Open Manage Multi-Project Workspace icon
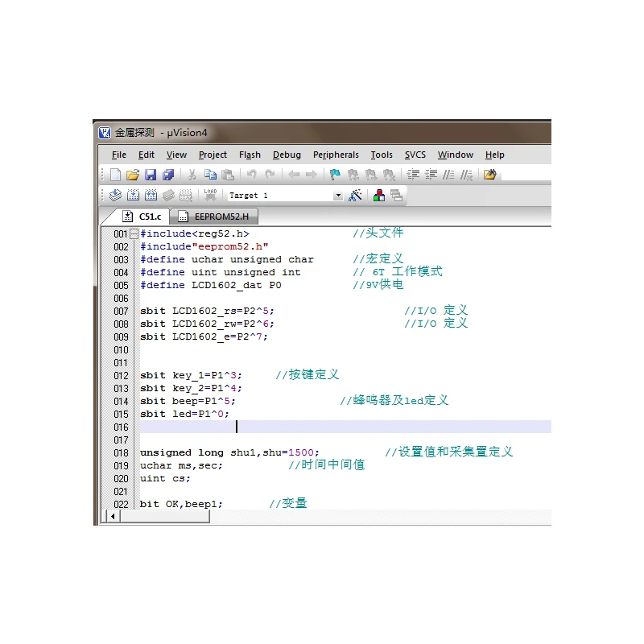 coord(397,195)
